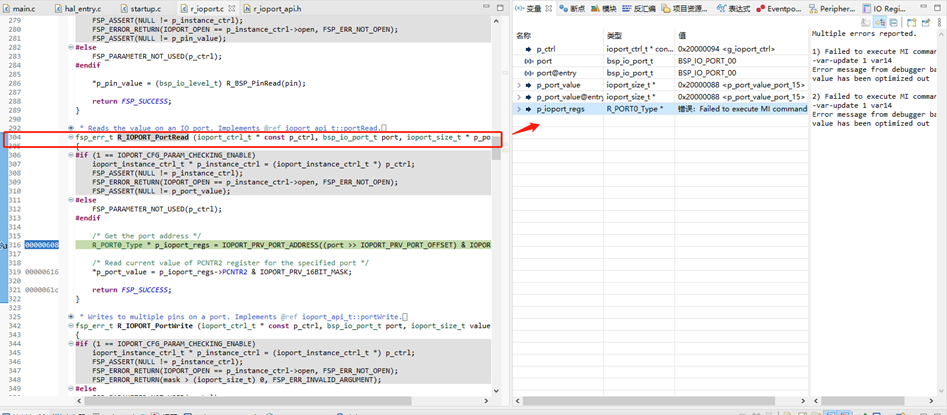The image size is (947, 415).
Task: Expand folded comment at line 292
Action: [71, 128]
